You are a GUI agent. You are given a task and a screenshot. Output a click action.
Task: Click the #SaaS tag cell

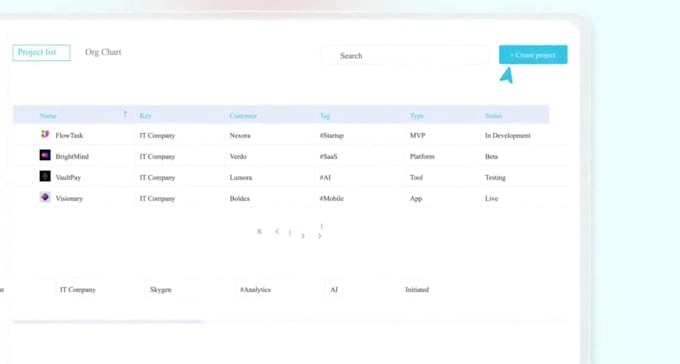tap(328, 156)
